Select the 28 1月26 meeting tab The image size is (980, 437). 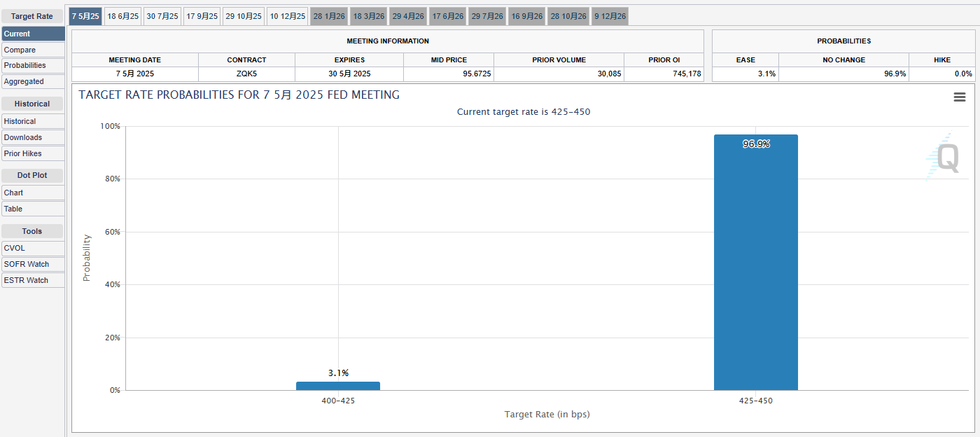(329, 16)
